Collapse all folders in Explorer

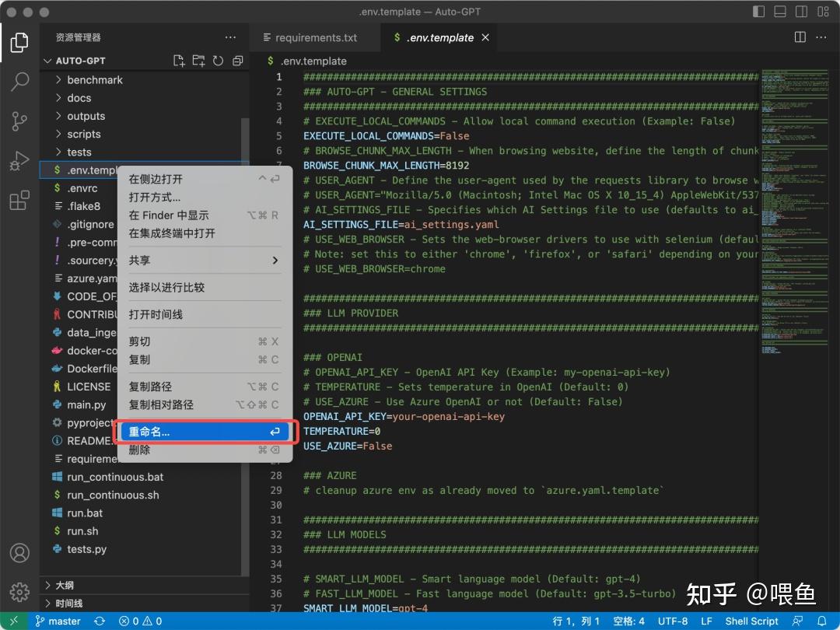(237, 60)
